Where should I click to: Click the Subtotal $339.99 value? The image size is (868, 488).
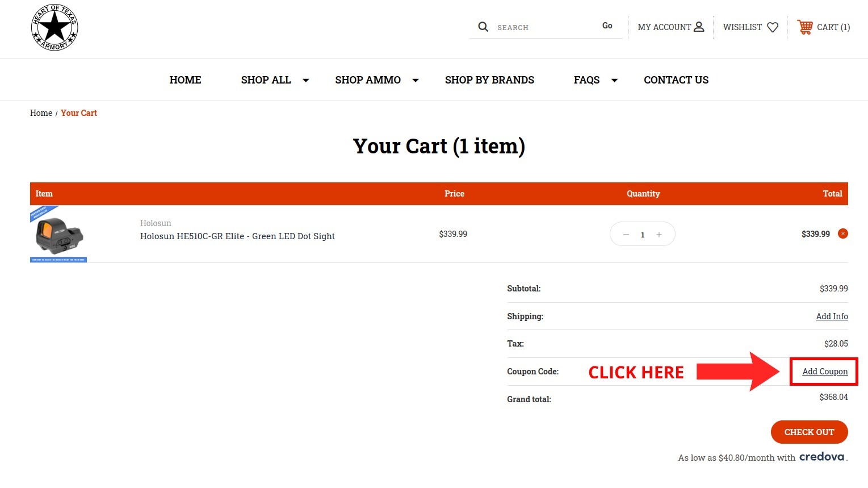click(x=833, y=289)
